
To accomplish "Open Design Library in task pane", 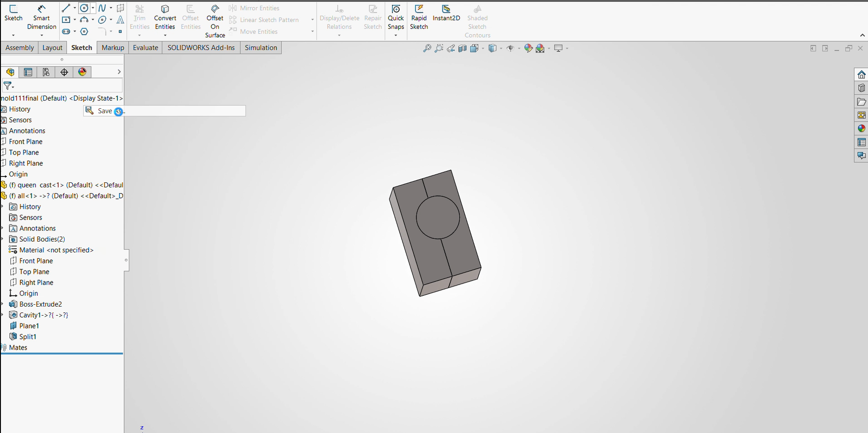I will 861,88.
